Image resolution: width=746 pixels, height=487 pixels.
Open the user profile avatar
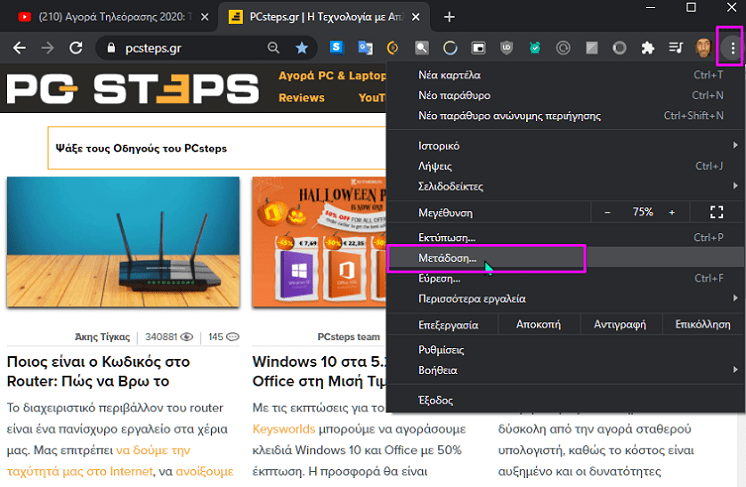point(704,48)
